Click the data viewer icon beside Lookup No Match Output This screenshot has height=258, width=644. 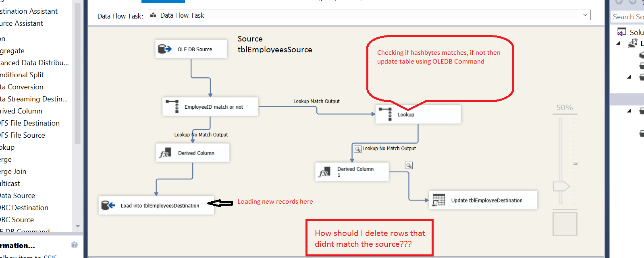357,149
